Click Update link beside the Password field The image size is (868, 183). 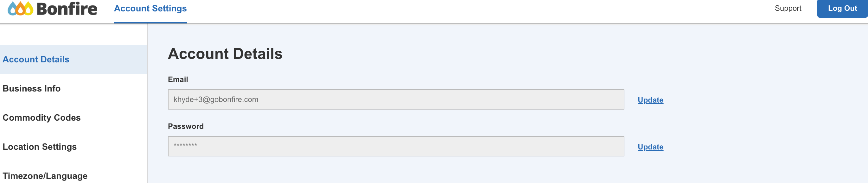650,147
